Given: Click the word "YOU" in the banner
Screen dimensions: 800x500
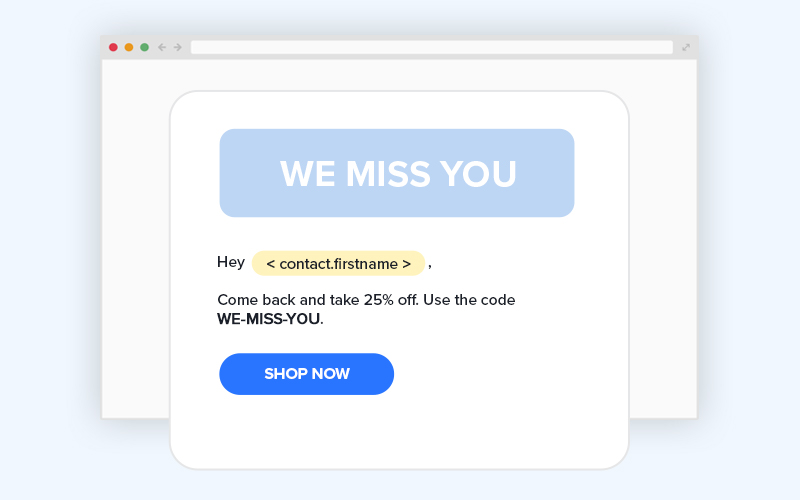Looking at the screenshot, I should pyautogui.click(x=478, y=174).
